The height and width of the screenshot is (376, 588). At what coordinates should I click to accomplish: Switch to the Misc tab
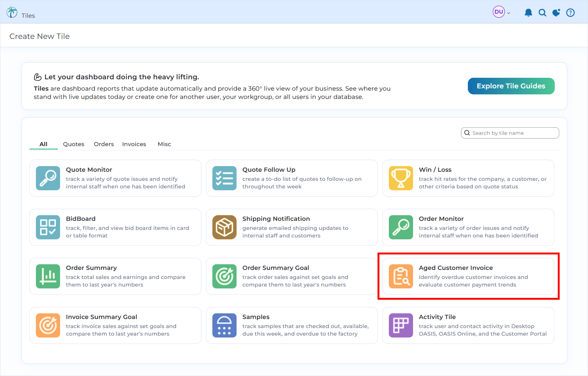click(x=164, y=144)
